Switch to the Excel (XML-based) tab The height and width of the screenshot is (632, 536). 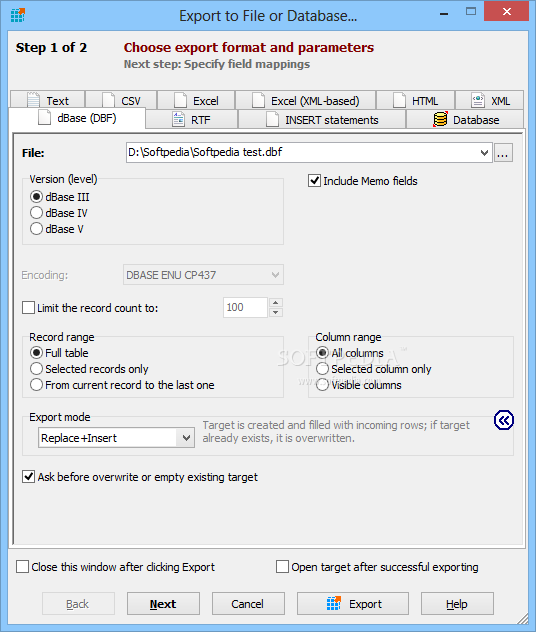(x=305, y=100)
